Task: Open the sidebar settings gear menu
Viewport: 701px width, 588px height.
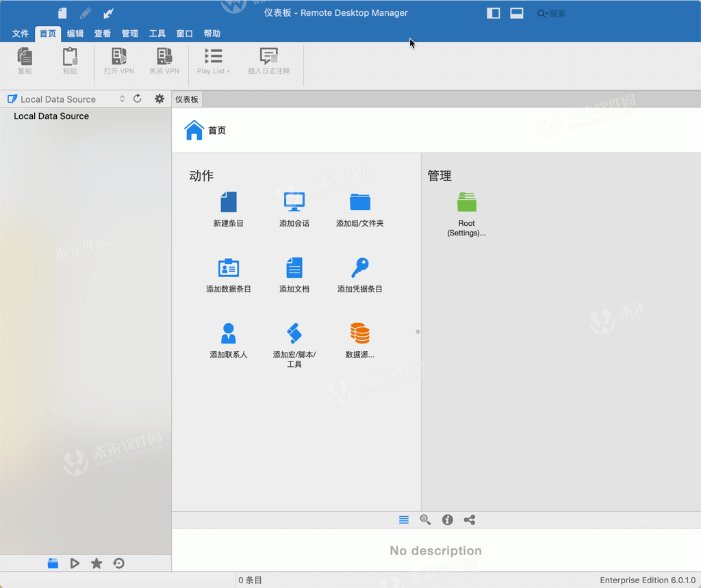Action: click(x=159, y=99)
